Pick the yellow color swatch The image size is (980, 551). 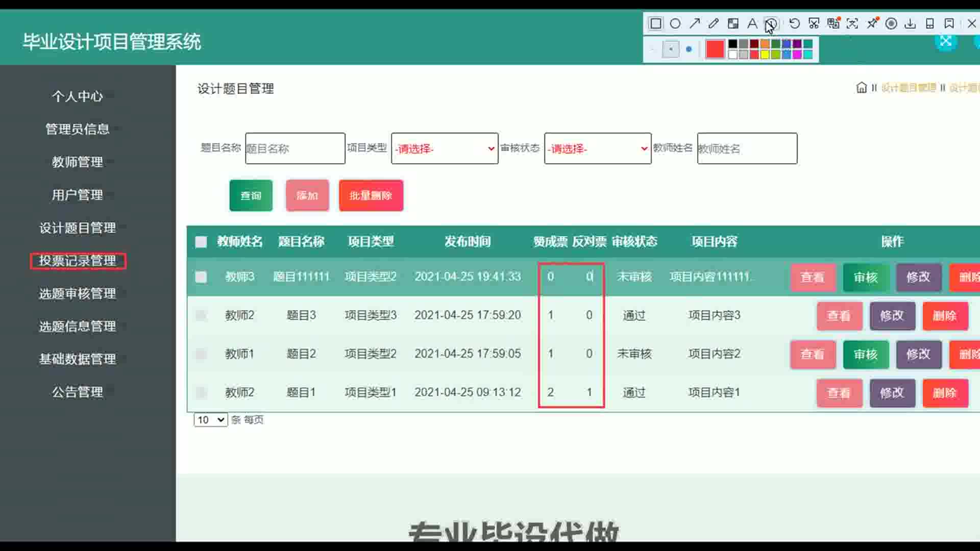click(x=765, y=55)
